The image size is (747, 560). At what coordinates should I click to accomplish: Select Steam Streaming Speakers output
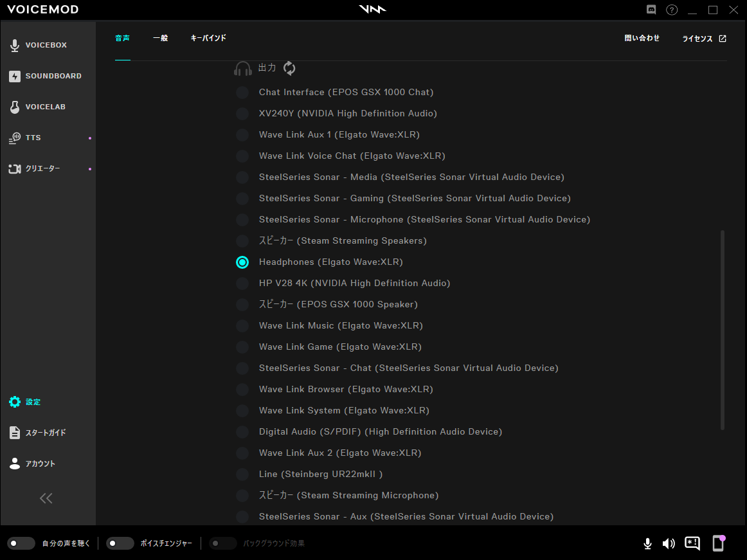coord(242,240)
